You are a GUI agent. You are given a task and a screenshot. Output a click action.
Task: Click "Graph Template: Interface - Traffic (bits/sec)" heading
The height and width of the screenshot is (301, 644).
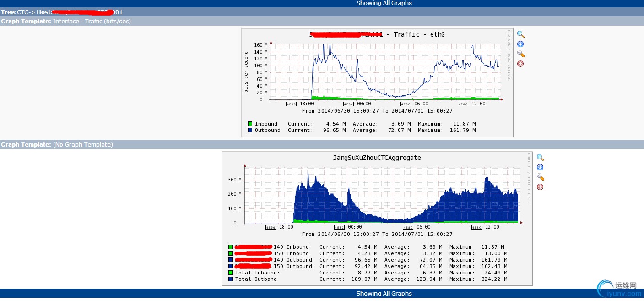click(66, 21)
